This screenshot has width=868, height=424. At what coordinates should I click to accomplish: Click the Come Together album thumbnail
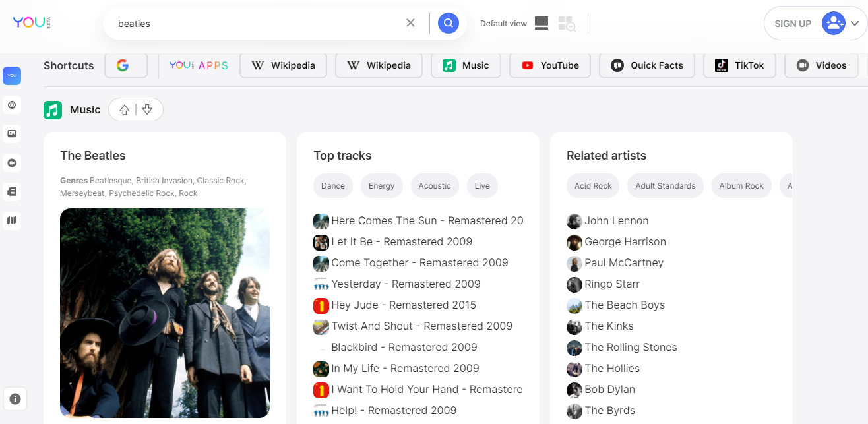321,264
